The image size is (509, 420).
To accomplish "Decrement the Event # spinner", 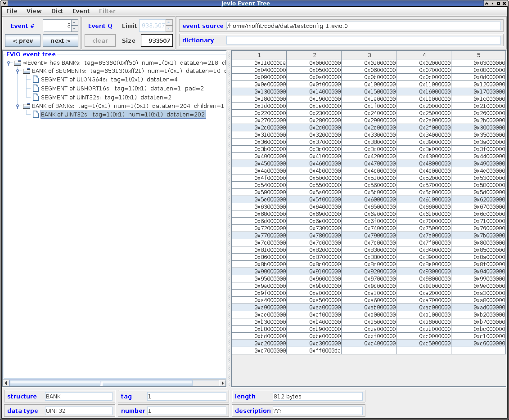I will pos(75,29).
